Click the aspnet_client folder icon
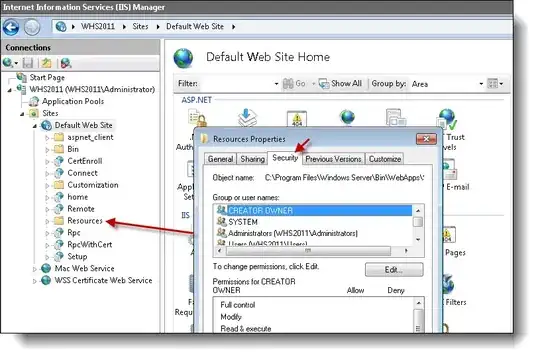The image size is (540, 360). [x=59, y=137]
